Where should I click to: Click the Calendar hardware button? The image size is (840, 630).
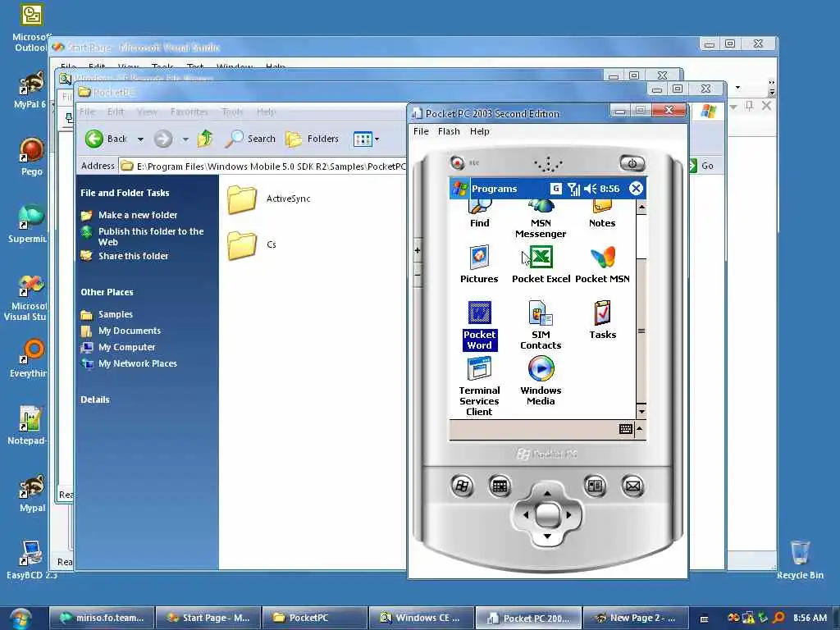500,486
